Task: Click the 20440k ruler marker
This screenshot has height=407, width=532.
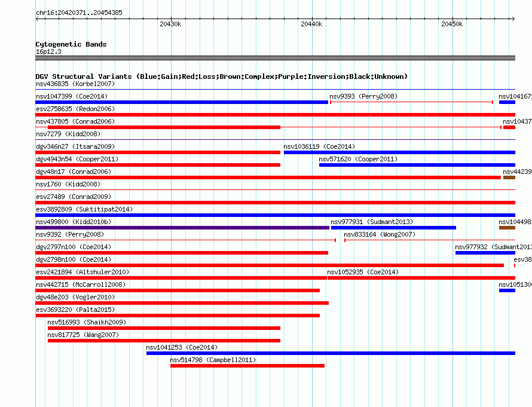Action: pyautogui.click(x=311, y=24)
